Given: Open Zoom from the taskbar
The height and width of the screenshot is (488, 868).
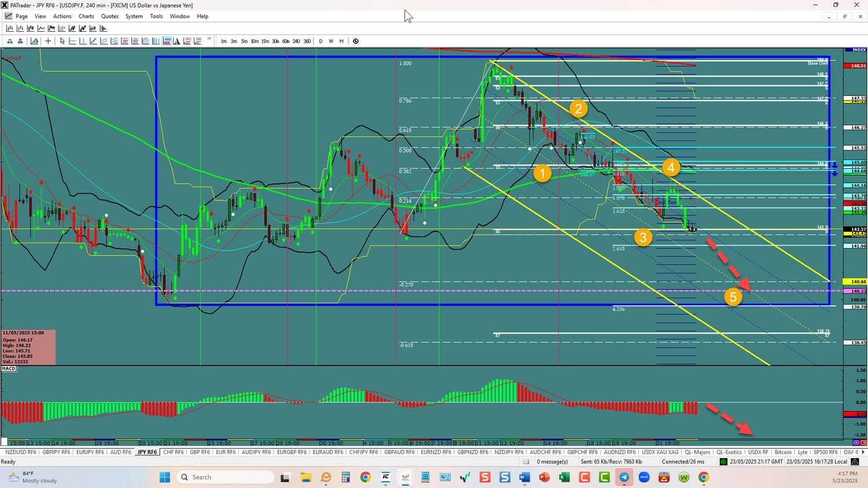Looking at the screenshot, I should (644, 477).
